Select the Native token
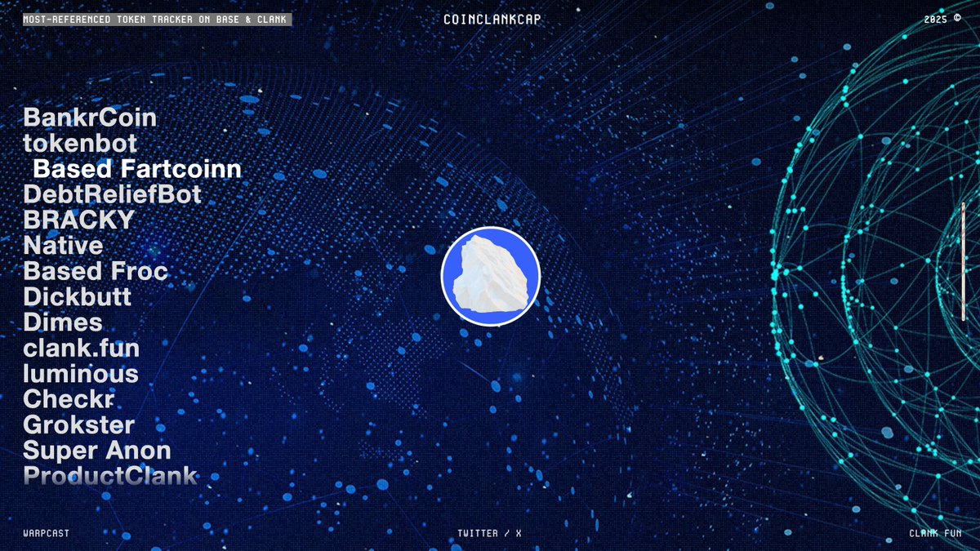The height and width of the screenshot is (551, 980). [x=64, y=245]
